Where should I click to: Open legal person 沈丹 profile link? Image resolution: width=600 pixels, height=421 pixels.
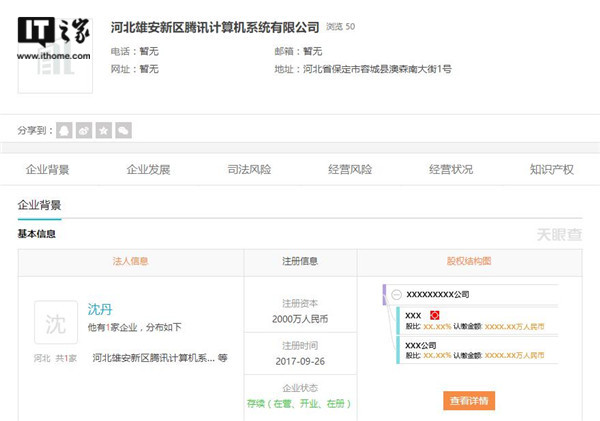[x=100, y=309]
